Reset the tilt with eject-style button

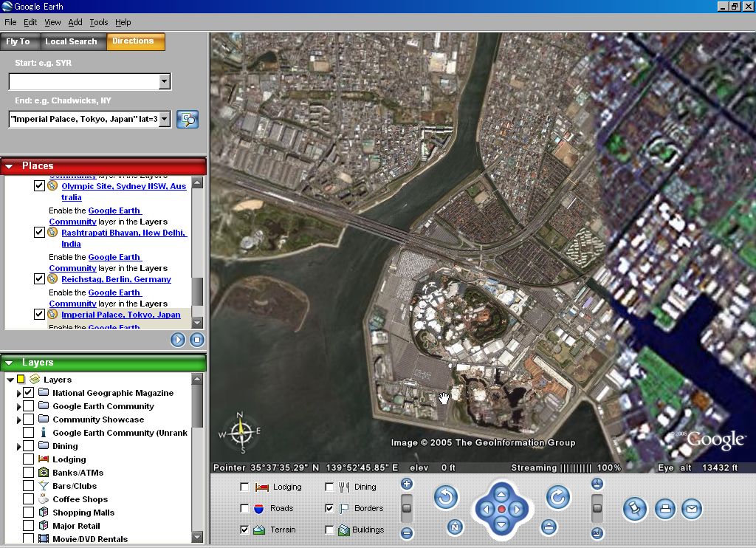point(549,527)
